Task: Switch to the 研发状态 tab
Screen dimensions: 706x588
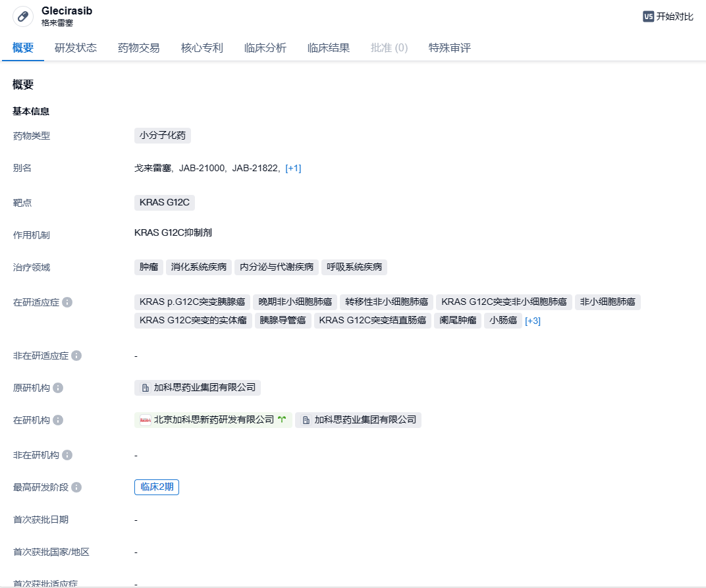Action: [x=76, y=48]
